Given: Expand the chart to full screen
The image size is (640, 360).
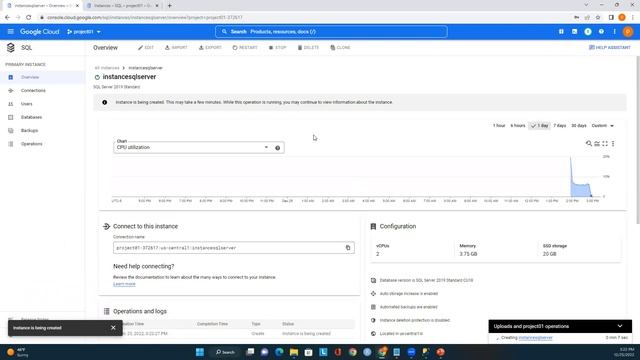Looking at the screenshot, I should (x=605, y=144).
